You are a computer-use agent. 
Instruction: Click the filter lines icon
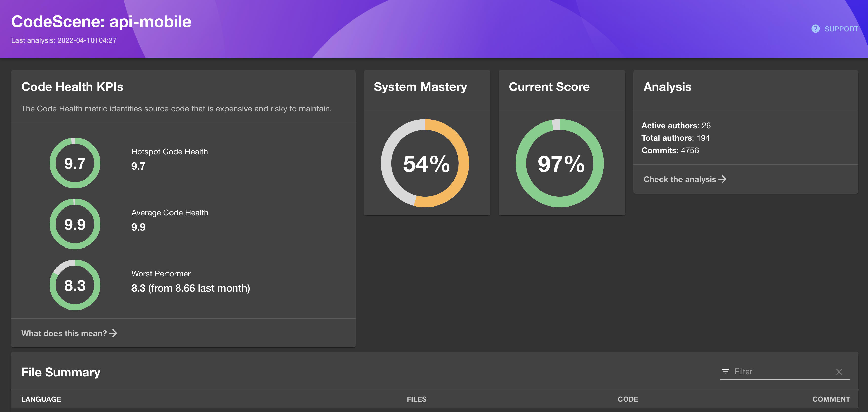pos(725,372)
